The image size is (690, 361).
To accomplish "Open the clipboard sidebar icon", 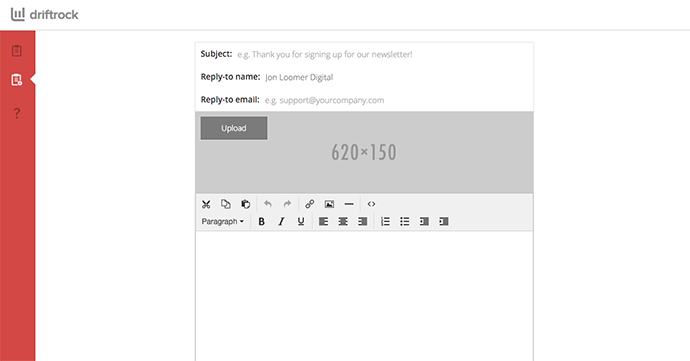I will tap(17, 51).
